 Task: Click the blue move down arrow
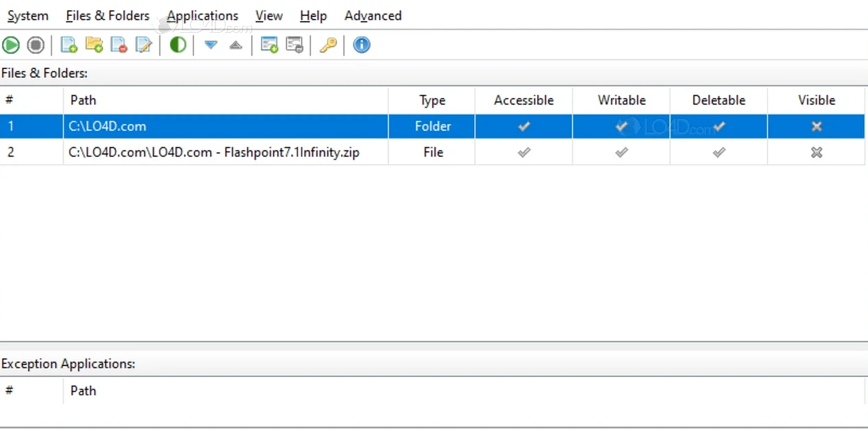point(211,45)
